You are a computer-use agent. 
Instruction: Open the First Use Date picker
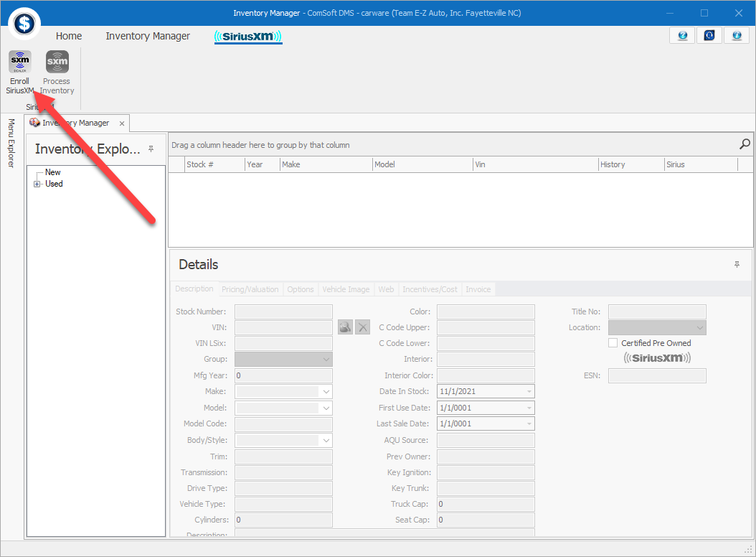tap(529, 408)
